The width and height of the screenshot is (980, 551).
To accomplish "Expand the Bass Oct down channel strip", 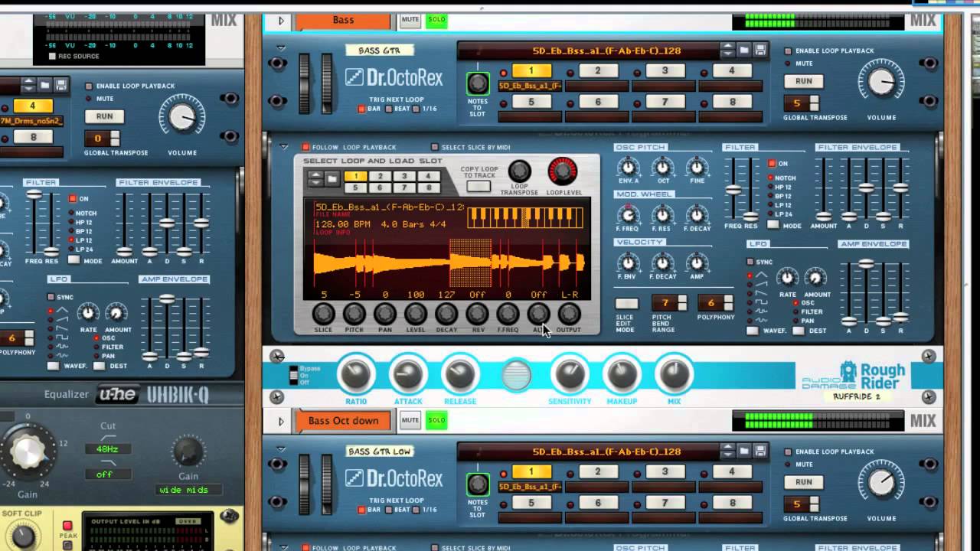I will coord(281,421).
